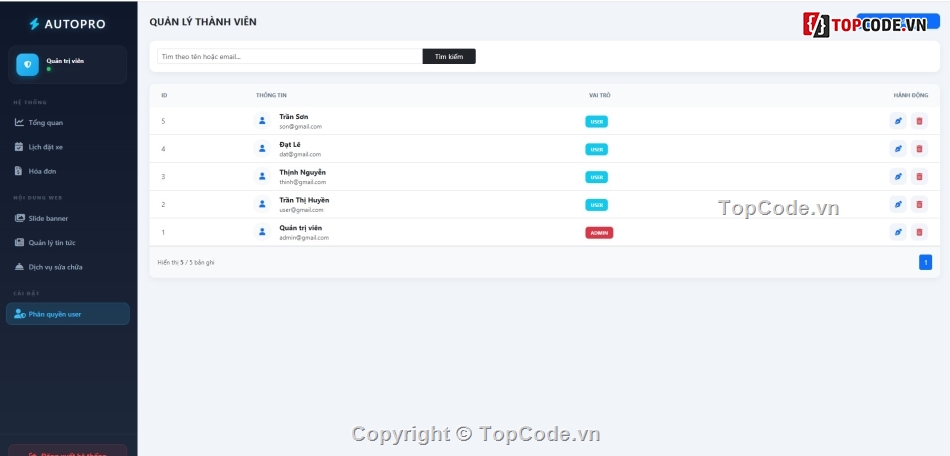The width and height of the screenshot is (950, 456).
Task: Click the Quản lý thành viên page heading
Action: (x=203, y=22)
